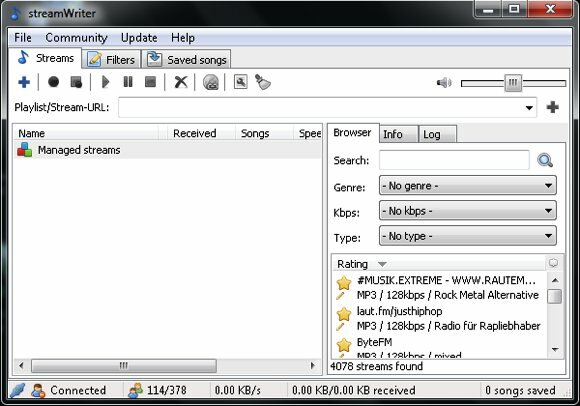Start recording with the round record icon
This screenshot has width=580, height=406.
[54, 82]
